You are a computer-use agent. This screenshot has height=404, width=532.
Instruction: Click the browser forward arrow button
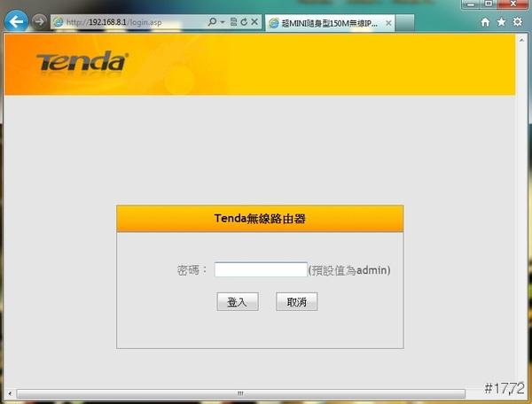pyautogui.click(x=39, y=21)
